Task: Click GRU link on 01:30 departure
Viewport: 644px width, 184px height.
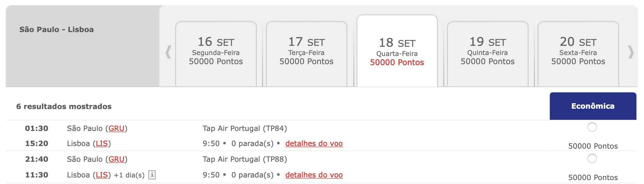Action: point(117,128)
